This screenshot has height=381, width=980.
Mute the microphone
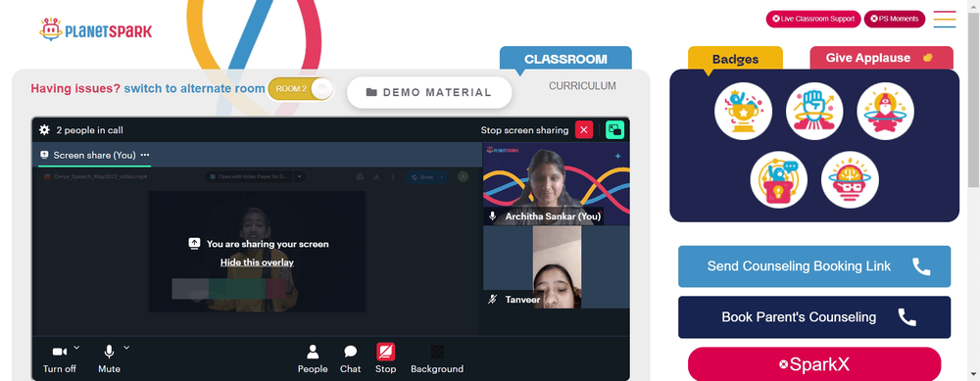coord(110,359)
